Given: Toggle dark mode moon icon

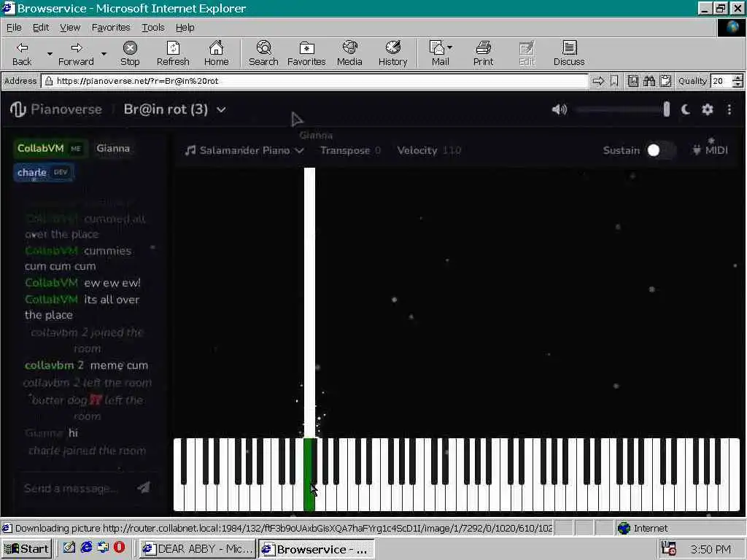Looking at the screenshot, I should (686, 109).
